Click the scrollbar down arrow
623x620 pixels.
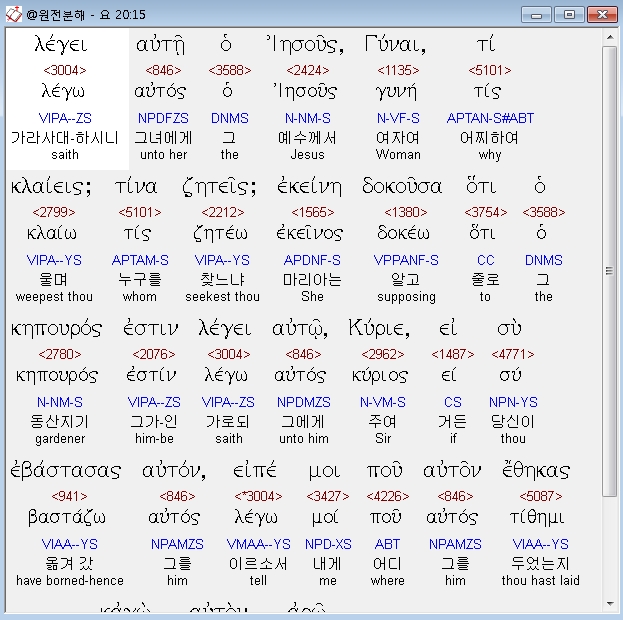[x=610, y=604]
